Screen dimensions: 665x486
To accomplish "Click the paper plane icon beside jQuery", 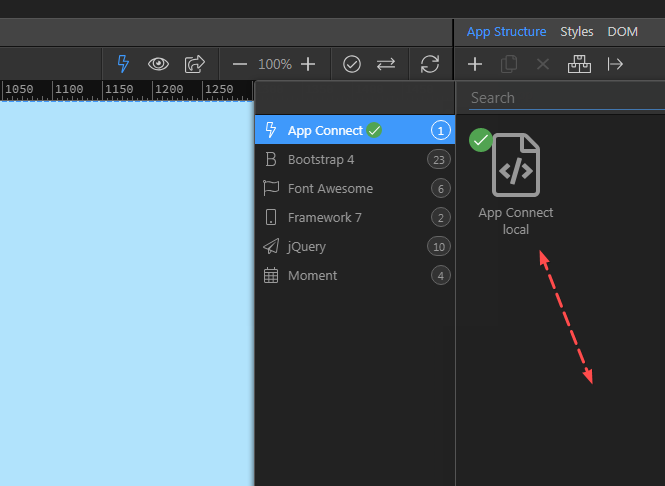I will click(x=271, y=246).
